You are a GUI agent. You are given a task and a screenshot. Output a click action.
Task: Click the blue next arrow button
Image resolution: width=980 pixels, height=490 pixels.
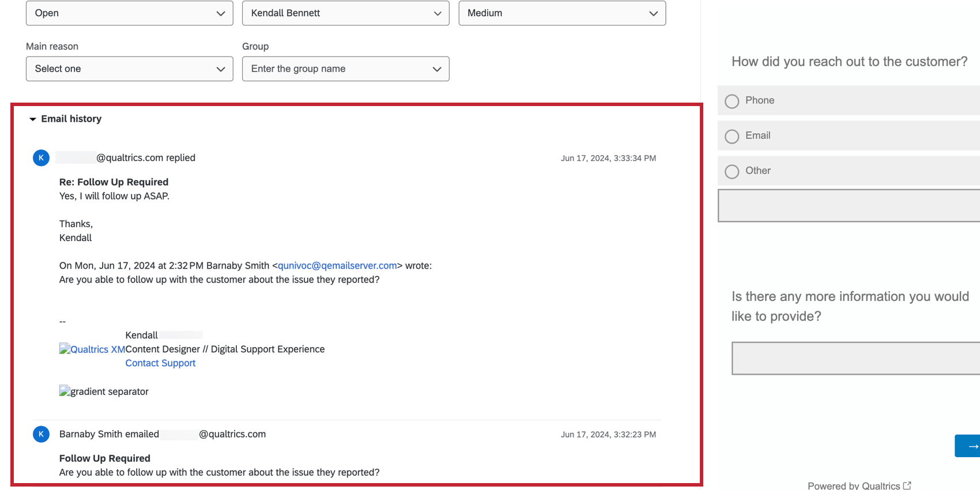tap(969, 446)
